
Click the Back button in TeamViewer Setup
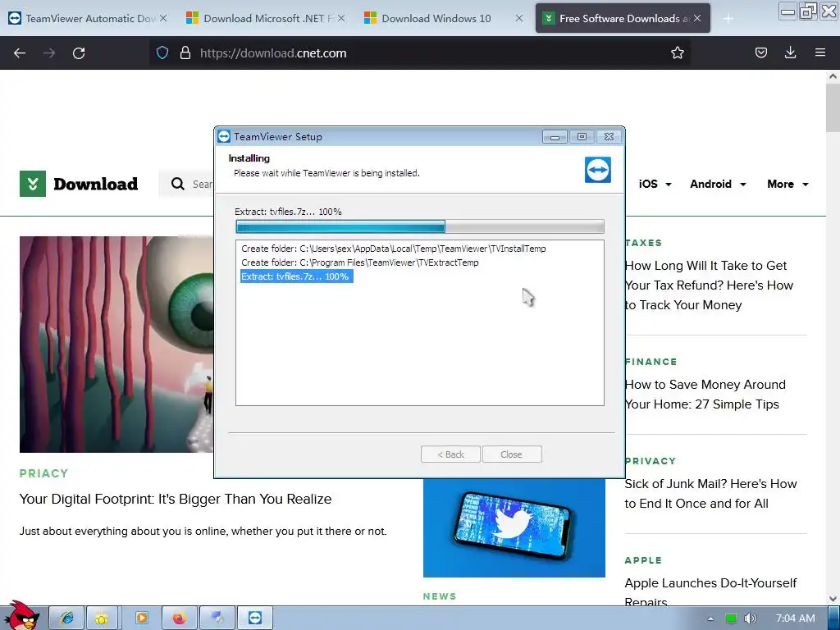click(450, 454)
